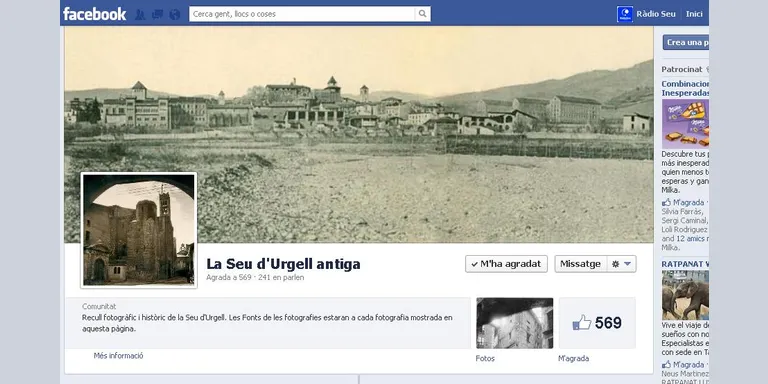Open 'Més informació' link

click(x=119, y=356)
